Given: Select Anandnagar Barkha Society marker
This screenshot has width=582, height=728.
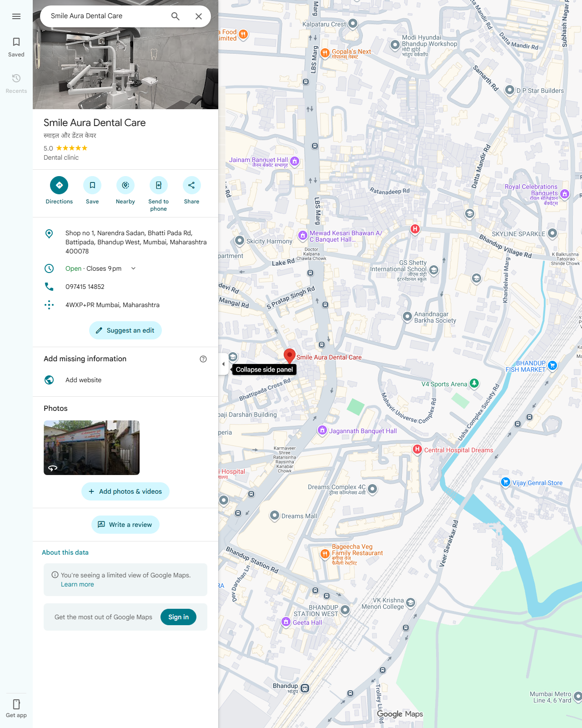Looking at the screenshot, I should [407, 316].
